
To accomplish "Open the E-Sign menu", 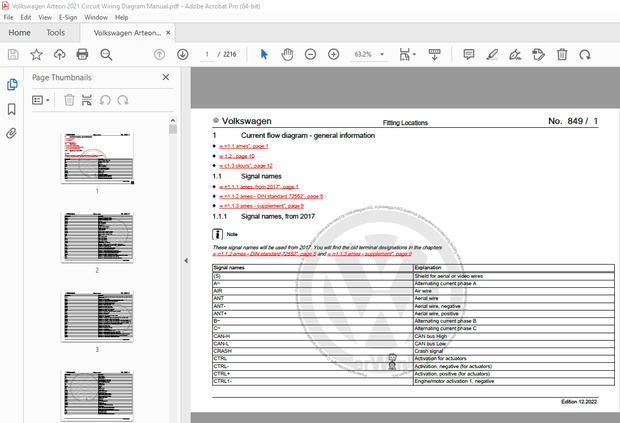I will 68,17.
